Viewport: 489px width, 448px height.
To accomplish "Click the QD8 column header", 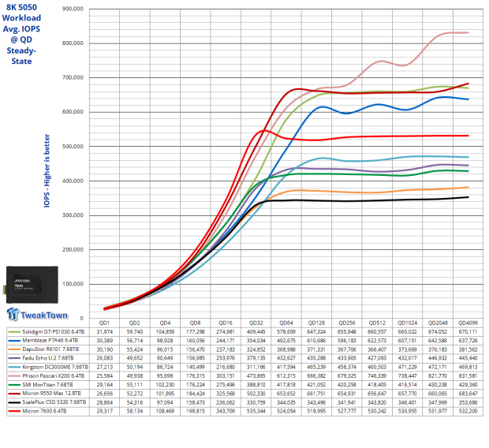I will [x=196, y=323].
